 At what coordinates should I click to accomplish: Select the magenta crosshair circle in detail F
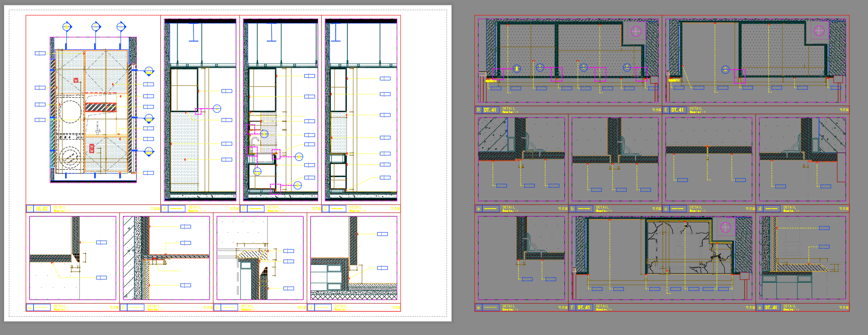[725, 228]
